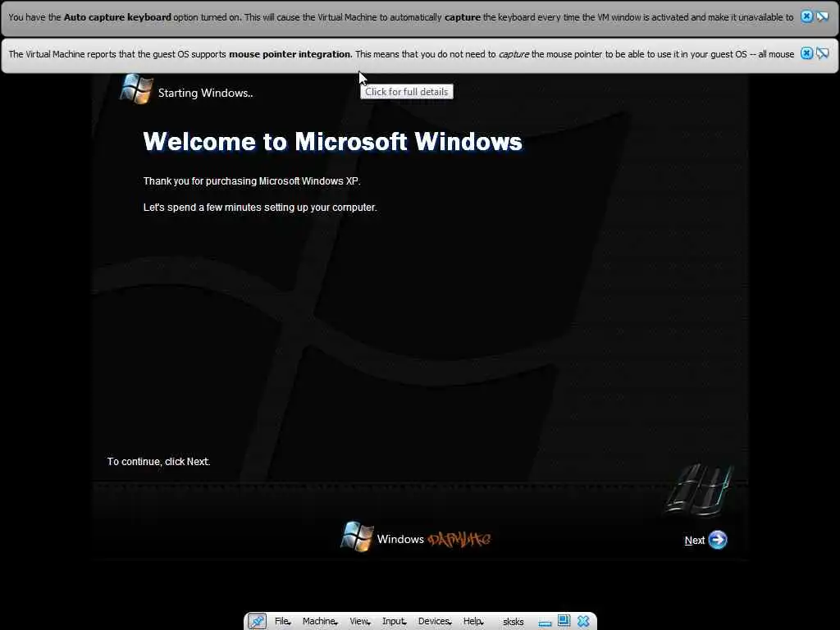Click the don't-show-again icon on keyboard notification
Screen dimensions: 840x630
pyautogui.click(x=823, y=16)
